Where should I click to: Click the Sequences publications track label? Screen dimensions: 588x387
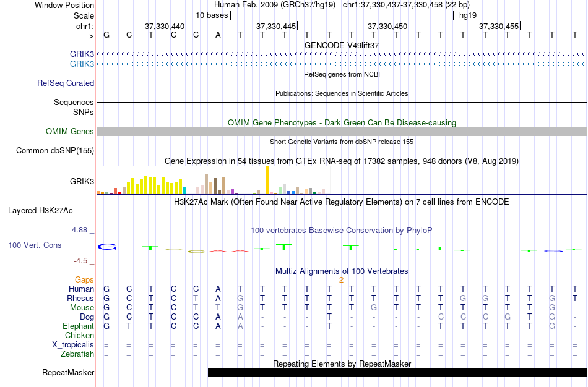coord(74,102)
